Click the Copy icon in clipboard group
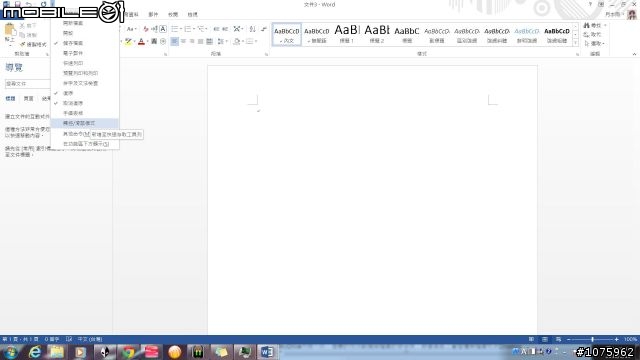Screen dimensions: 640x360 tap(22, 35)
